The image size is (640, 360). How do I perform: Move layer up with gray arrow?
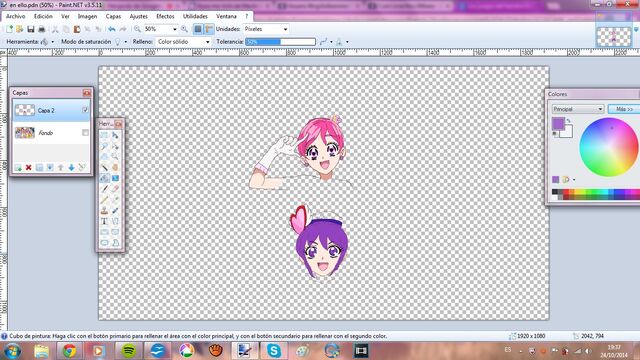coord(60,167)
